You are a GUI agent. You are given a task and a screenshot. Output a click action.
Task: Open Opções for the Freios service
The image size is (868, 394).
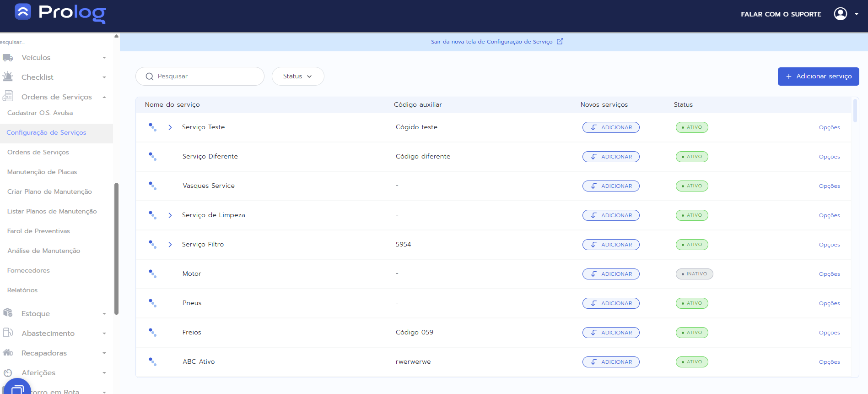(x=829, y=333)
